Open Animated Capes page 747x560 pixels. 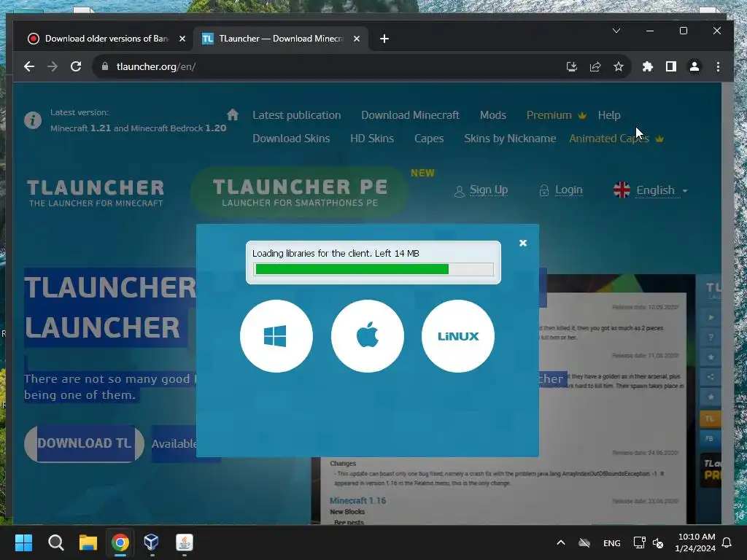point(616,139)
